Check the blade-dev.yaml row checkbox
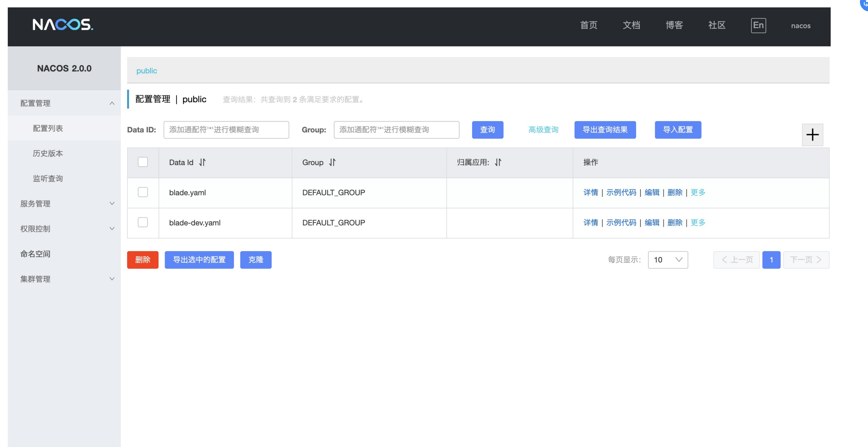The height and width of the screenshot is (447, 868). (143, 222)
